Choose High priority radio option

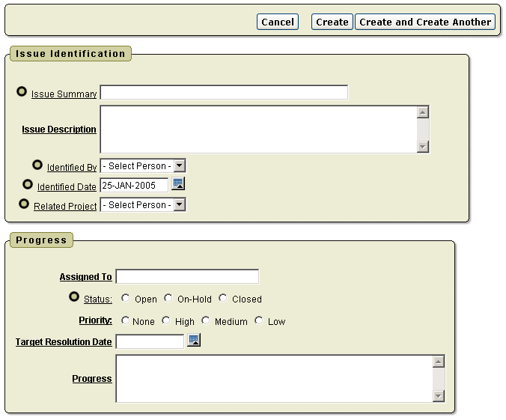tap(166, 320)
